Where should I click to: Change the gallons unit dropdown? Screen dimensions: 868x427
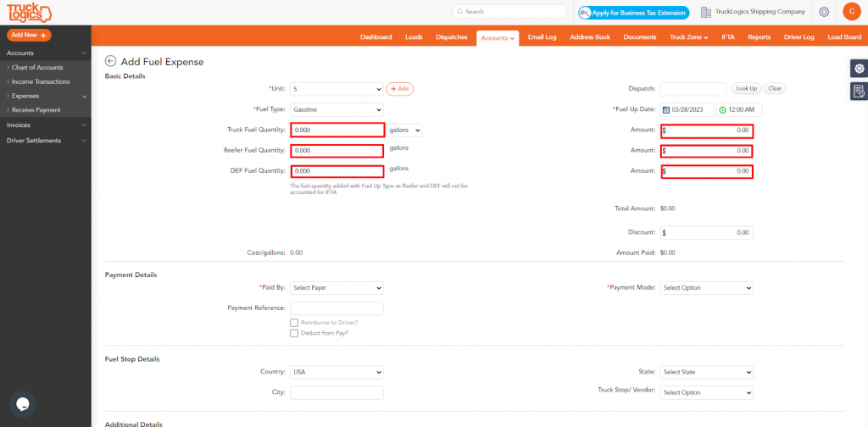pos(404,130)
